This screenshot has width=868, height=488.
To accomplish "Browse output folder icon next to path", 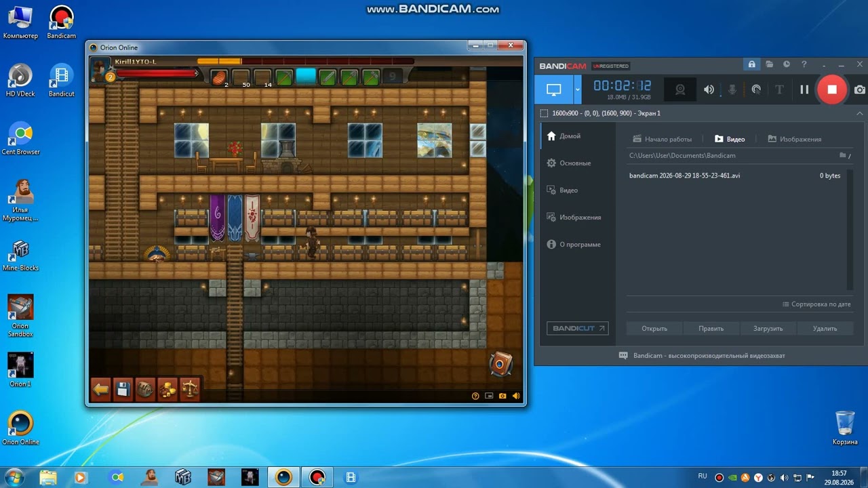I will coord(843,155).
